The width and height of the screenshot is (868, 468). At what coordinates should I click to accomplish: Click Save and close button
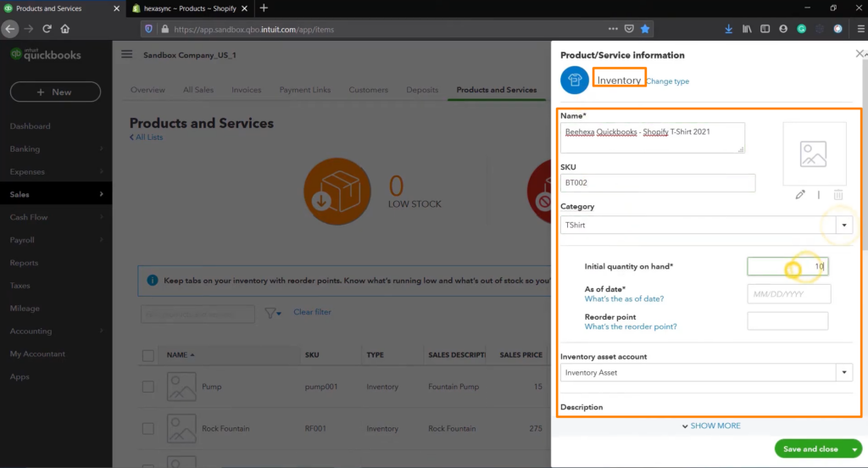click(x=810, y=449)
